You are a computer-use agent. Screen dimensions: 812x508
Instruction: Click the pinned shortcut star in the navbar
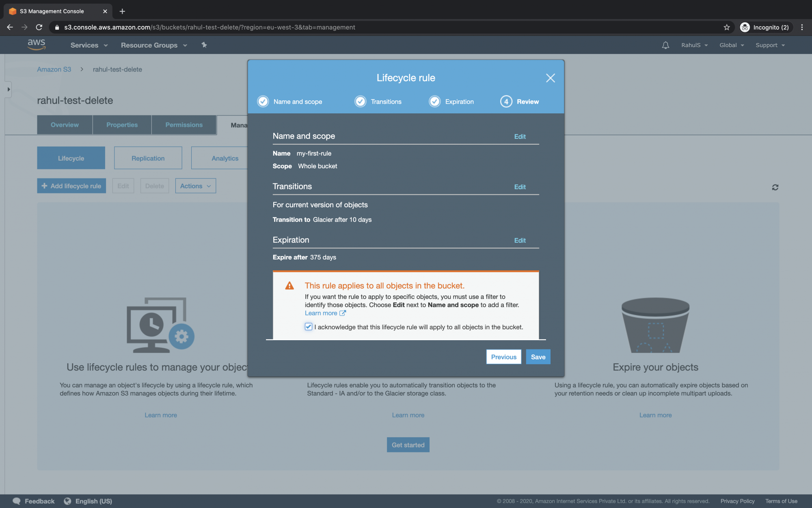pos(204,45)
